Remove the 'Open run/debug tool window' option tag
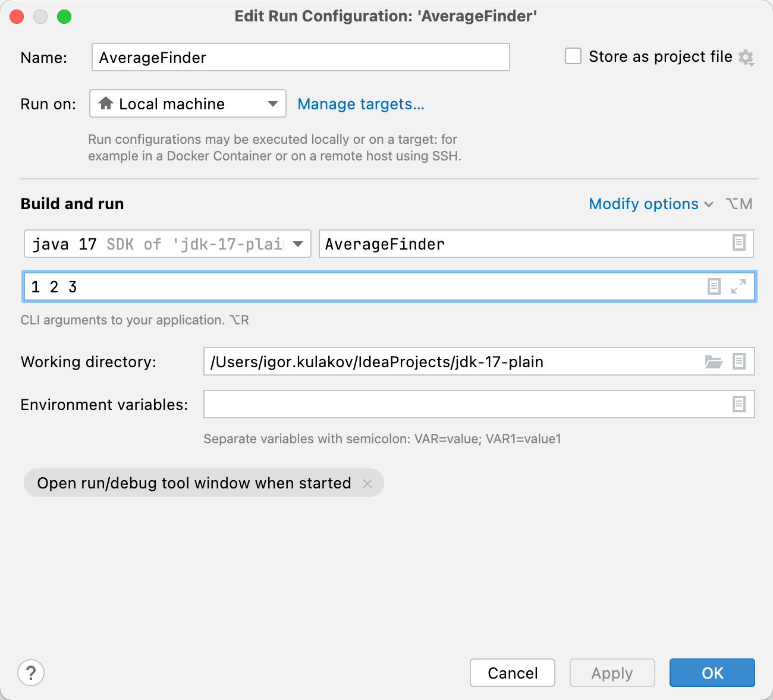 pos(367,484)
